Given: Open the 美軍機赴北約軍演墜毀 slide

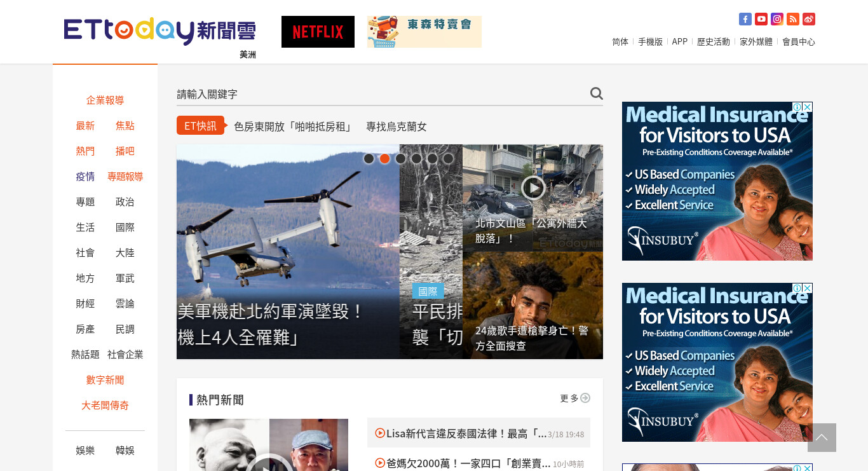Looking at the screenshot, I should coord(288,252).
